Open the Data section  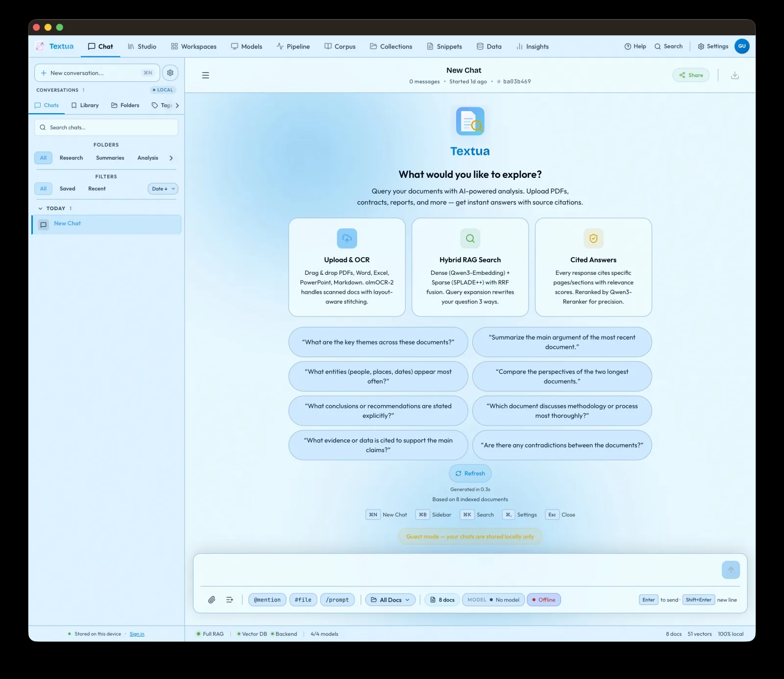[489, 47]
